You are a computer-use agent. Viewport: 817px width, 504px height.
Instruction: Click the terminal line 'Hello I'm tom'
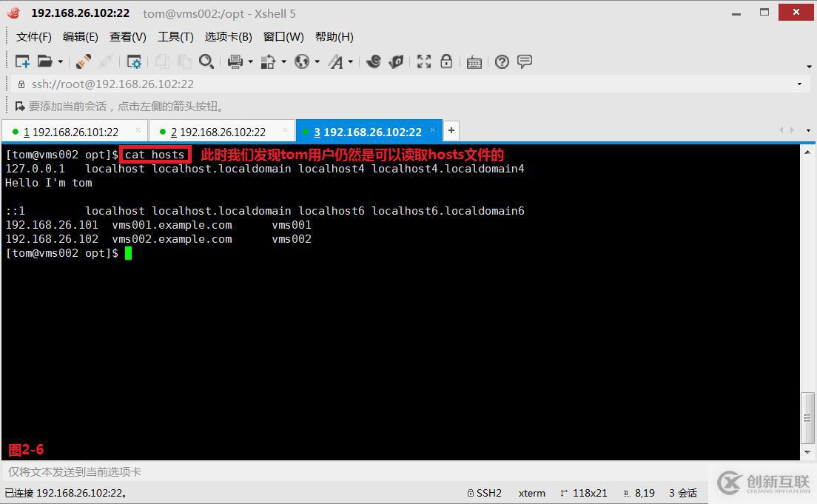[x=48, y=183]
